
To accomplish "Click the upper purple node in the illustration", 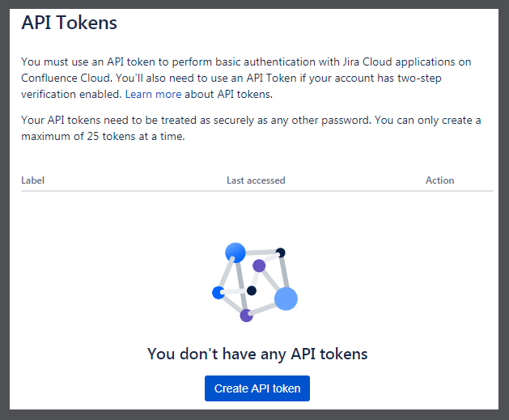I will (259, 265).
